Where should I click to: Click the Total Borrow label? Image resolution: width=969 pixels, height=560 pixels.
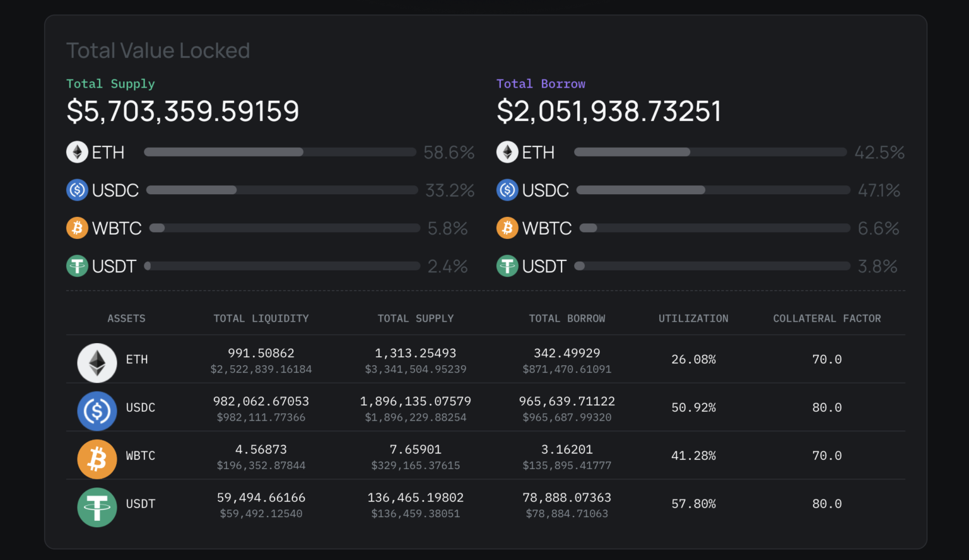point(541,83)
